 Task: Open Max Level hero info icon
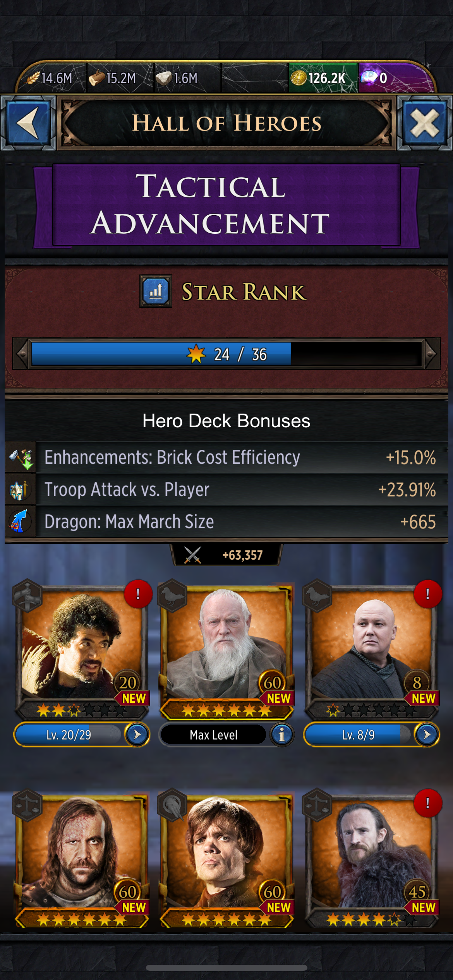tap(282, 734)
